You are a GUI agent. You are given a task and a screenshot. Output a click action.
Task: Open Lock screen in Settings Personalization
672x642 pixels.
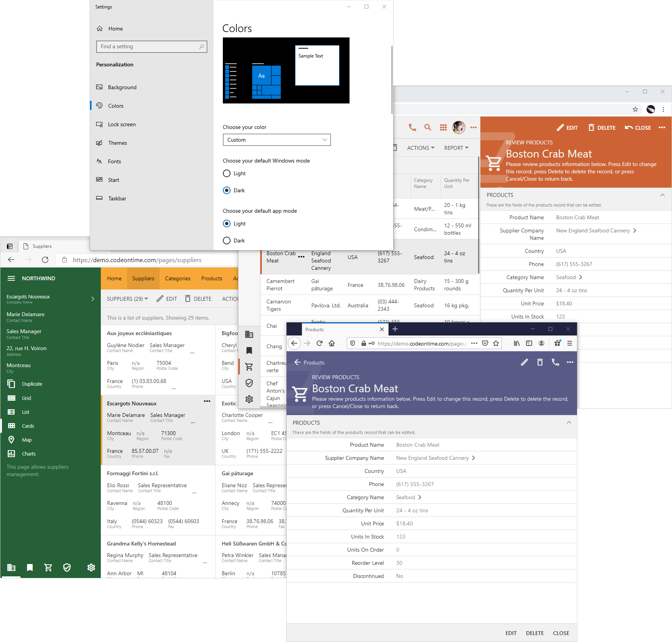tap(122, 124)
